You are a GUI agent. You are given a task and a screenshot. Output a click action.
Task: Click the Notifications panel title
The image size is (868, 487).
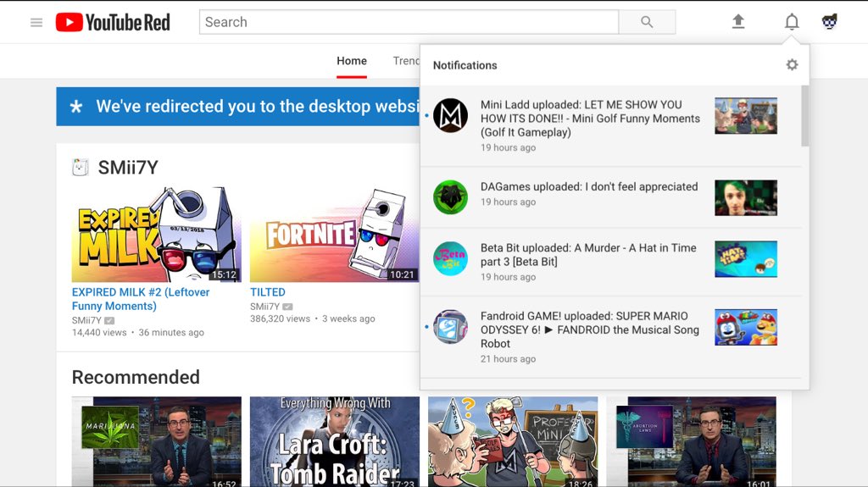pyautogui.click(x=465, y=65)
